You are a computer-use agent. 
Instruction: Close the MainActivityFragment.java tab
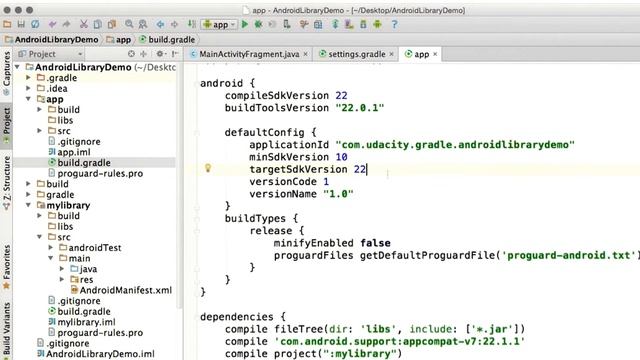coord(305,54)
